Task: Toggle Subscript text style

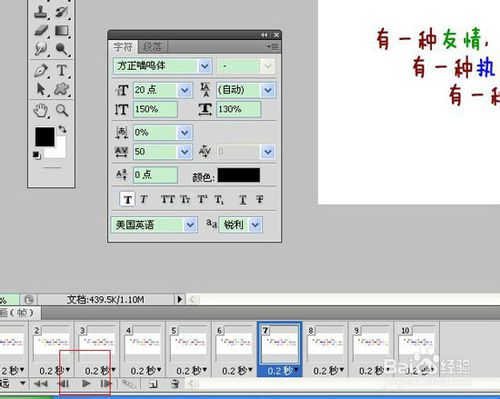Action: pyautogui.click(x=219, y=199)
